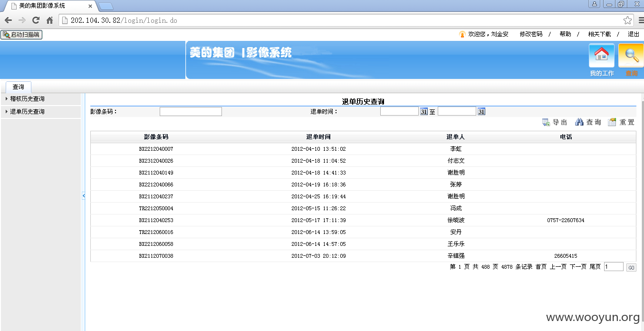Open 修改密码 link
Viewport: 644px width, 331px height.
(531, 34)
